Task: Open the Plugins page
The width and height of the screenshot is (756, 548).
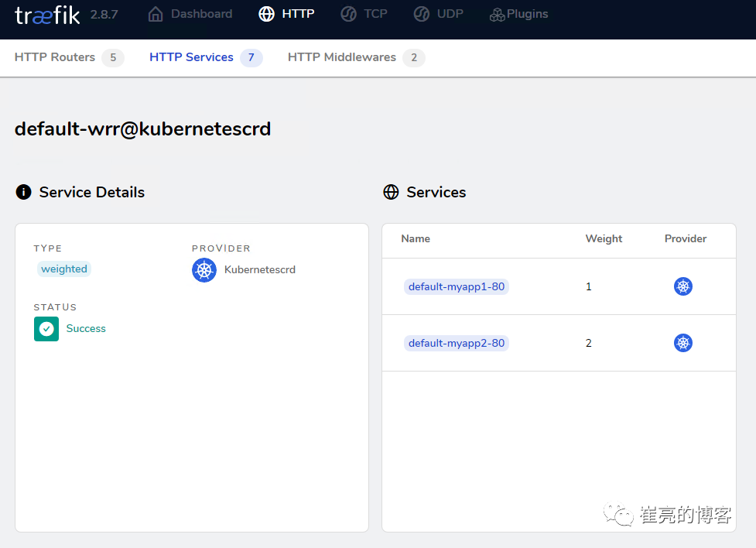Action: coord(518,14)
